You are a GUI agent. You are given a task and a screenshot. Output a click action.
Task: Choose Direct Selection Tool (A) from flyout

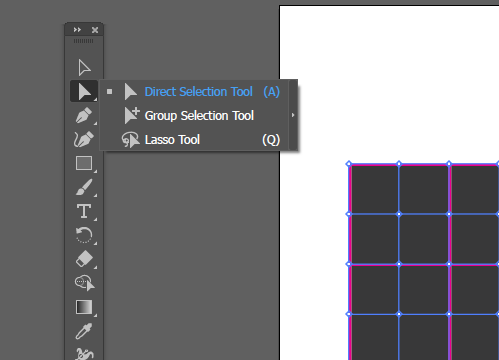click(x=194, y=92)
